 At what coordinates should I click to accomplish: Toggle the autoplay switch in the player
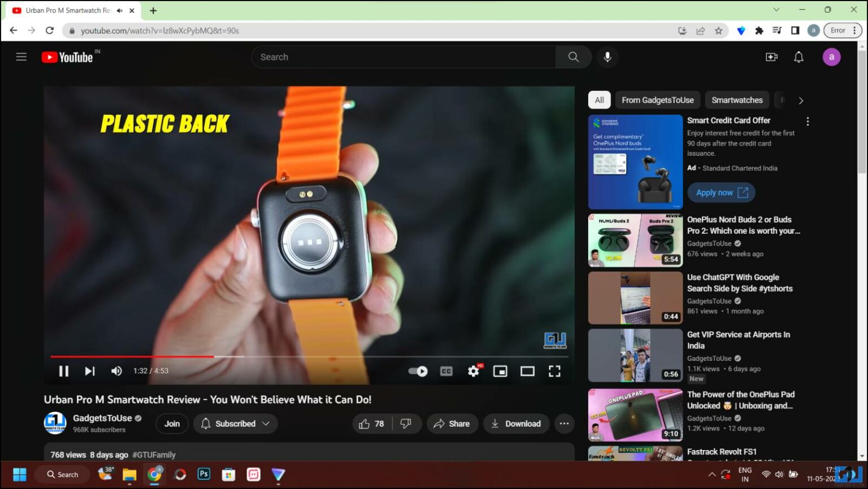[x=418, y=371]
